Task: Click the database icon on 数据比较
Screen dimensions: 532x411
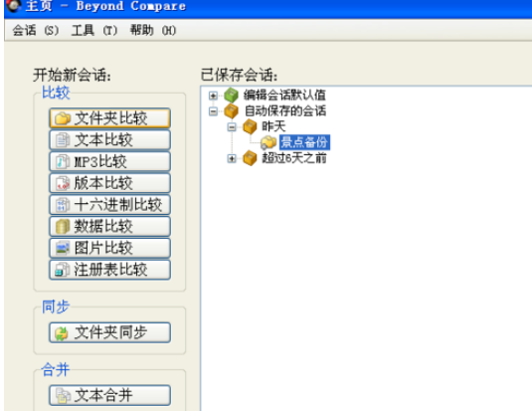Action: [63, 227]
